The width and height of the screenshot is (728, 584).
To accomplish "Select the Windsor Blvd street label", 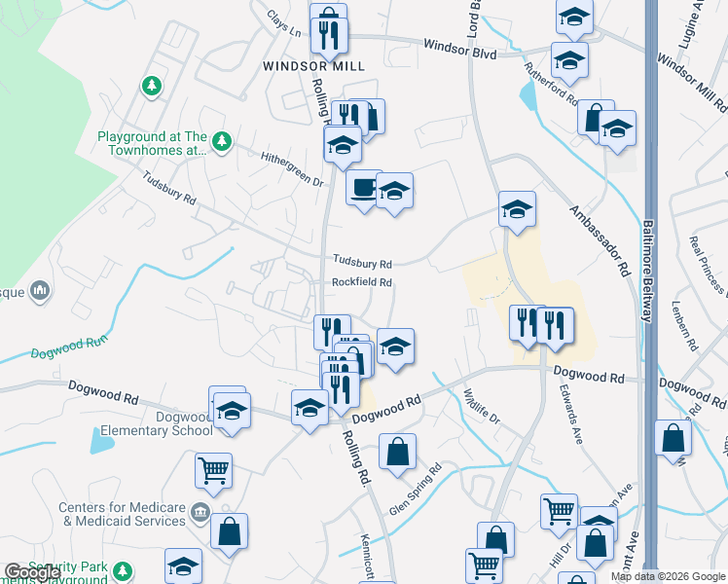I will [460, 49].
